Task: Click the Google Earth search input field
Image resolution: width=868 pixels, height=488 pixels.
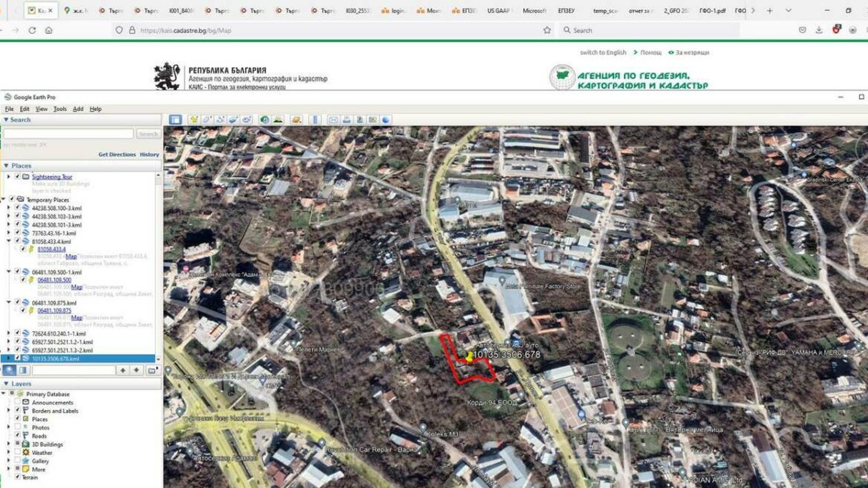Action: point(68,134)
